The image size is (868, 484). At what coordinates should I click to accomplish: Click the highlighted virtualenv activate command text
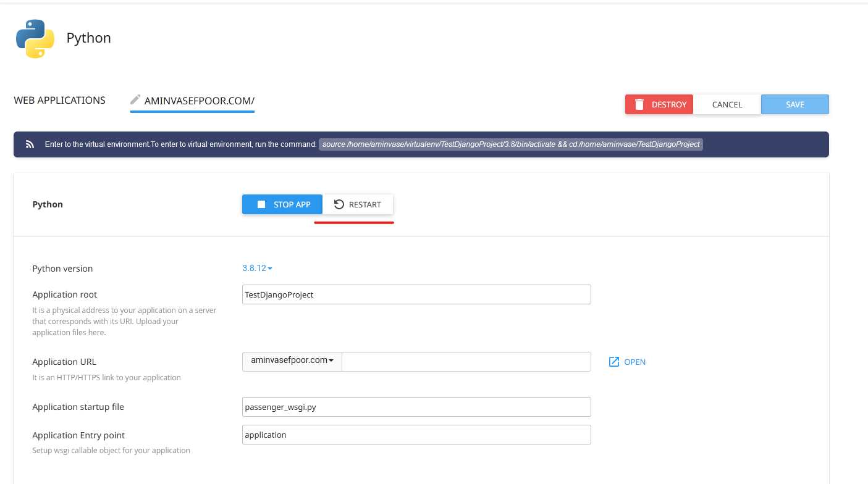511,144
